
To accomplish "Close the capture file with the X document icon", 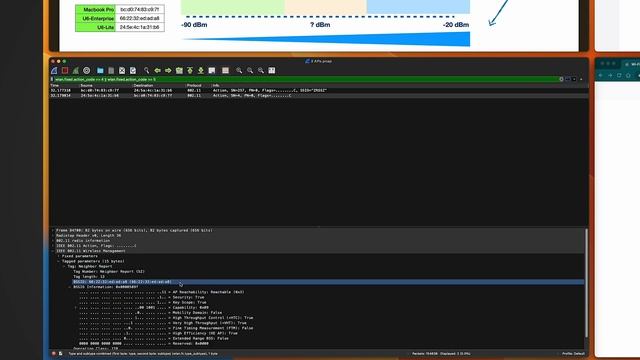I will [122, 71].
